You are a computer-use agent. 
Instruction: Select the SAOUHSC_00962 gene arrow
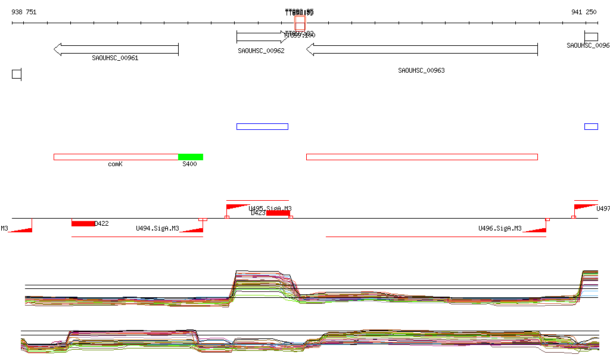[x=262, y=37]
